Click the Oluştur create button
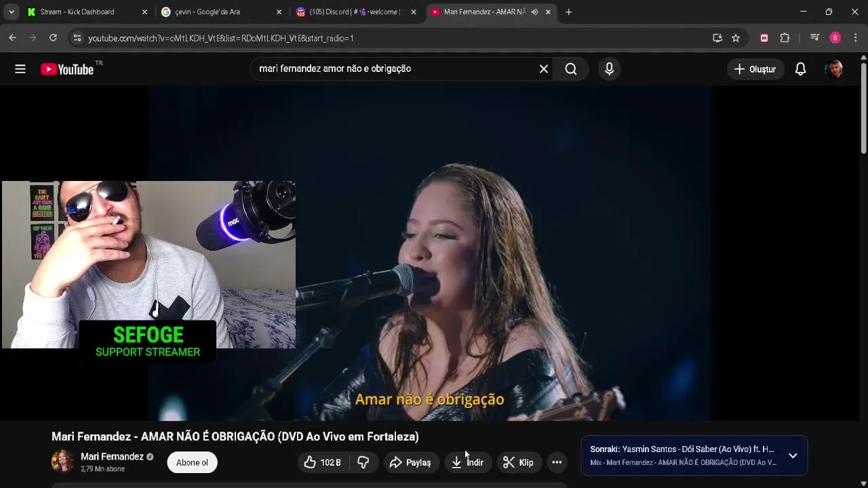 tap(755, 68)
